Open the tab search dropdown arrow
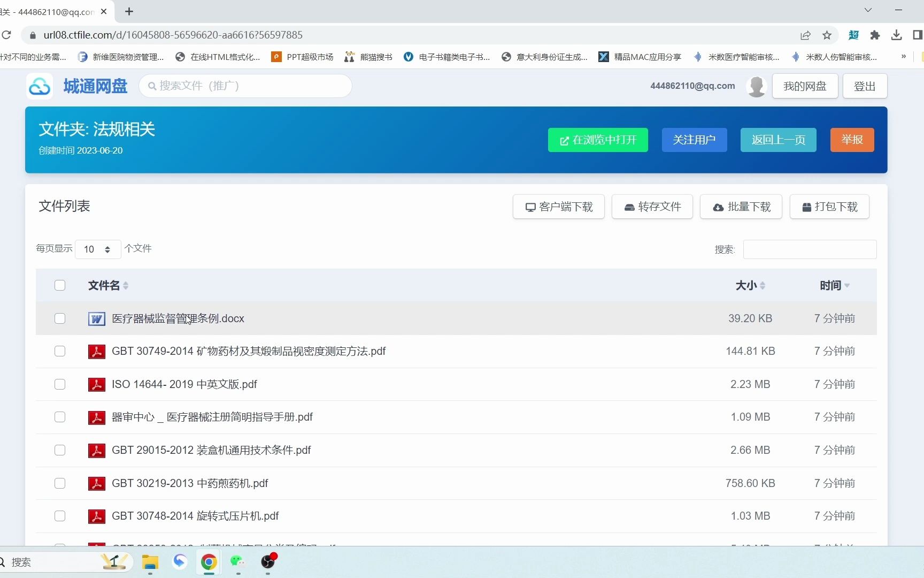 [868, 10]
